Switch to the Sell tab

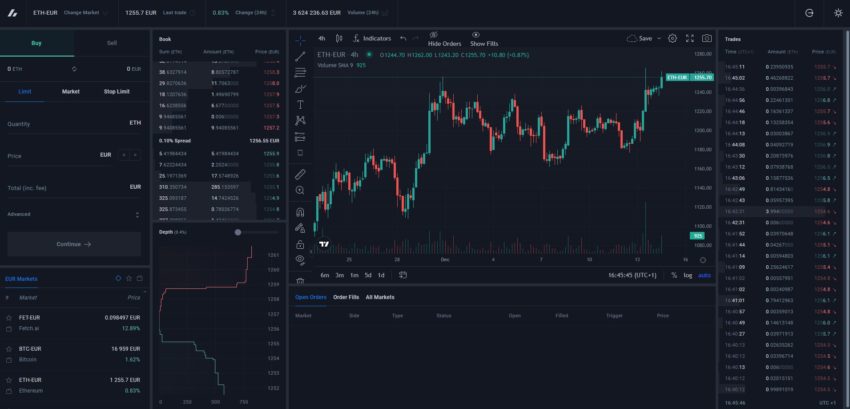112,43
